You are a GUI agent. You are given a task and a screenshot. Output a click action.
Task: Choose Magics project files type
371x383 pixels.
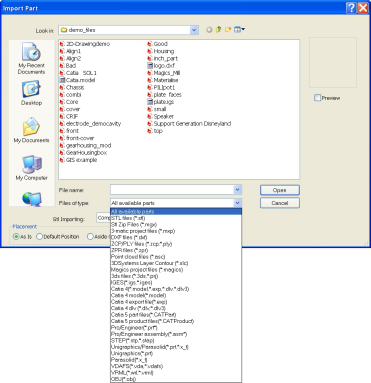[x=176, y=270]
